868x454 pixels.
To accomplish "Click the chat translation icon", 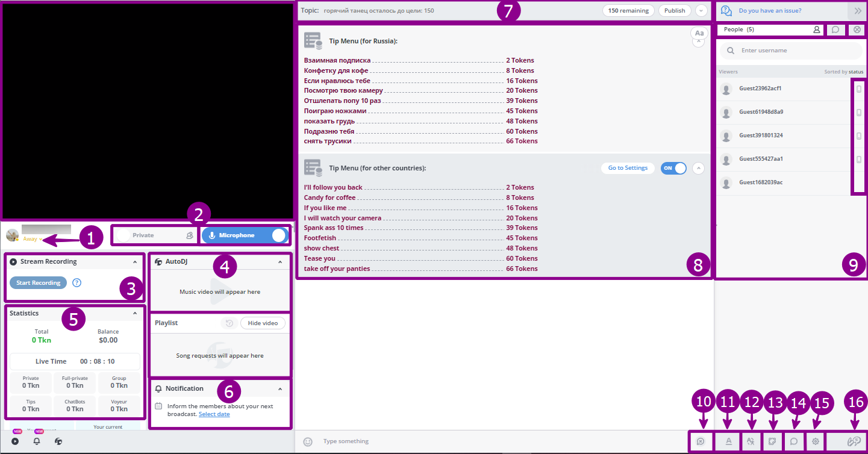I will (750, 441).
